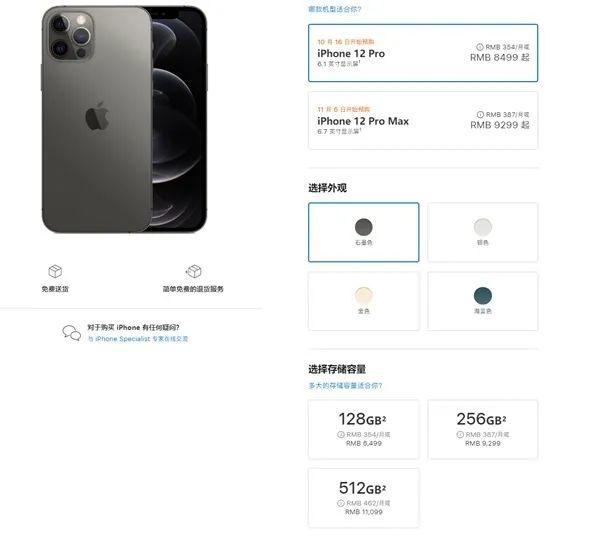Click info icon beside RMB 354 monthly for iPhone 12 Pro
Viewport: 600px width, 538px height.
479,47
